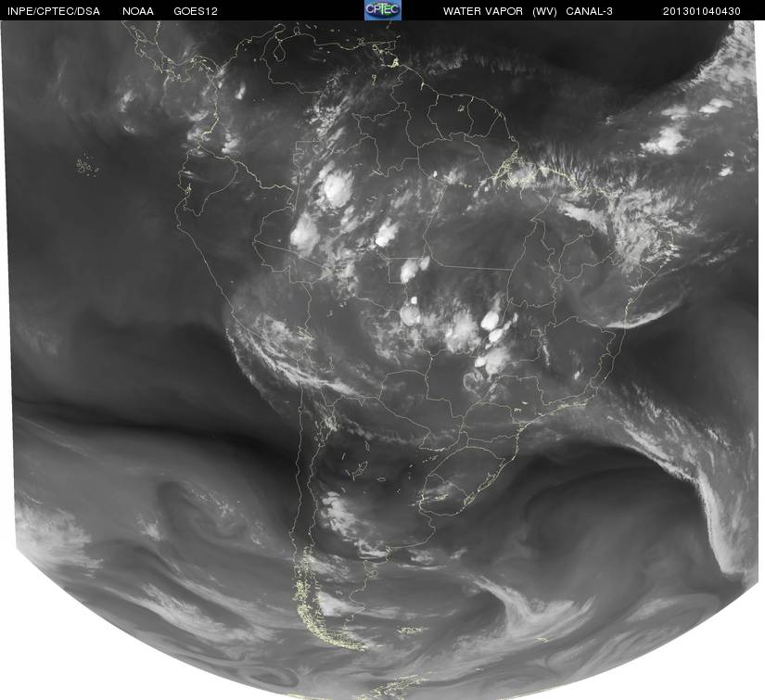Select the (WV) abbreviation text
This screenshot has width=765, height=700.
click(545, 11)
